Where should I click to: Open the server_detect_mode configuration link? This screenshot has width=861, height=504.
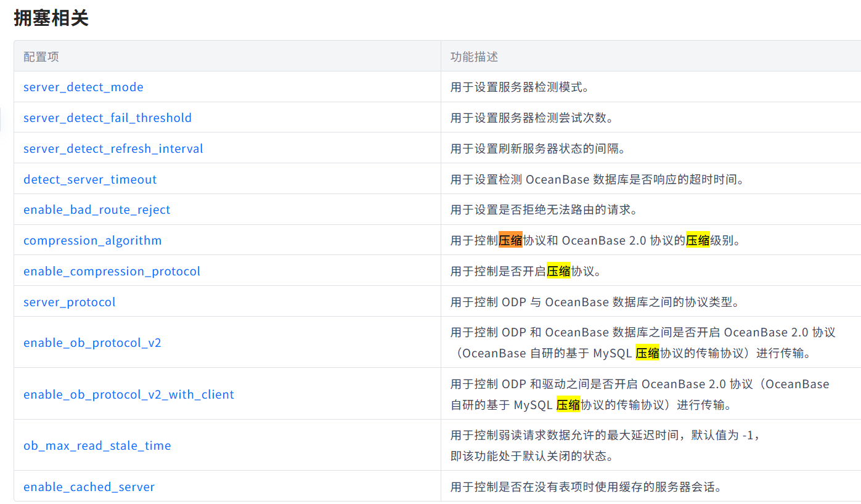click(83, 87)
